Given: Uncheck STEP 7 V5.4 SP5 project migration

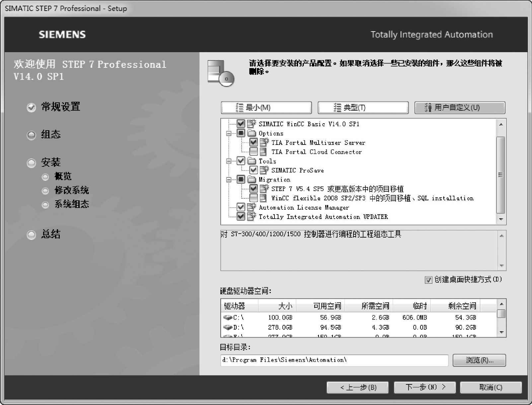Looking at the screenshot, I should click(254, 188).
